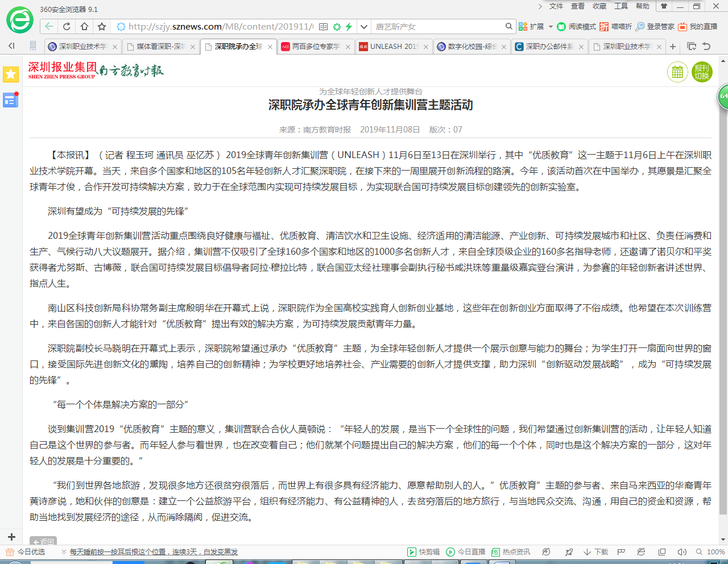Open the 工具 menu
The image size is (728, 564).
[x=621, y=6]
